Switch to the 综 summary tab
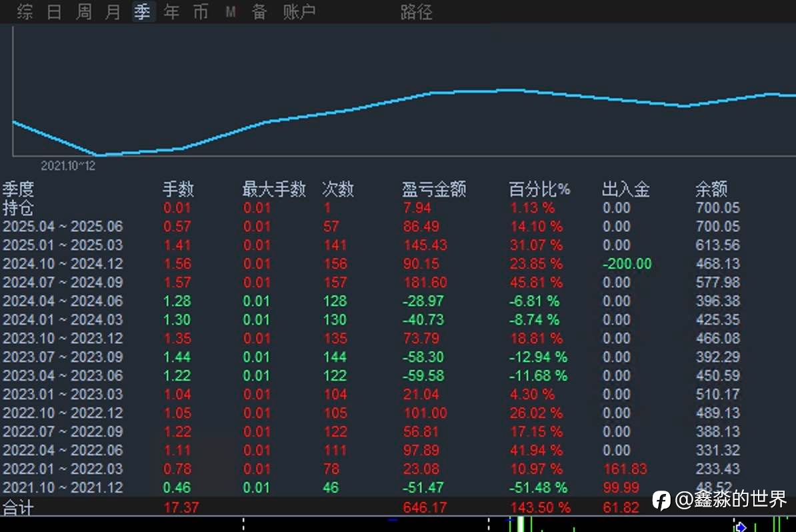 coord(25,12)
